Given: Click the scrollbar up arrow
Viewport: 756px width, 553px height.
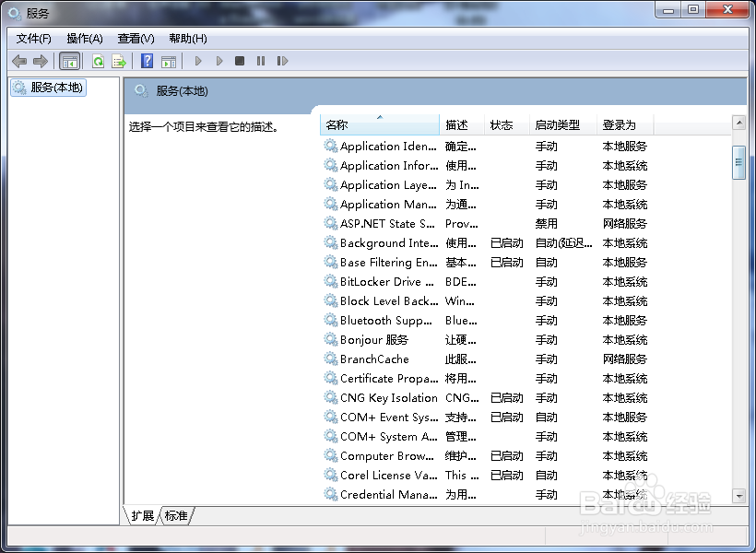Looking at the screenshot, I should click(x=738, y=123).
